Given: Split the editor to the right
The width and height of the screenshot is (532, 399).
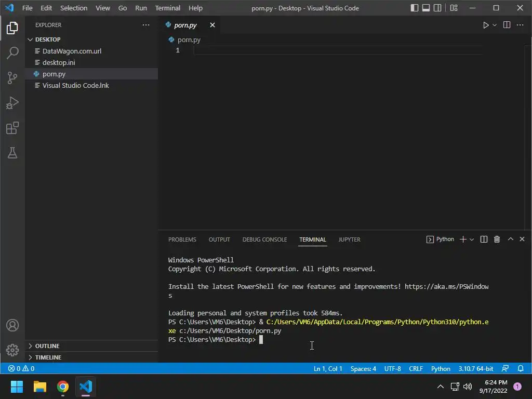Looking at the screenshot, I should [x=507, y=25].
